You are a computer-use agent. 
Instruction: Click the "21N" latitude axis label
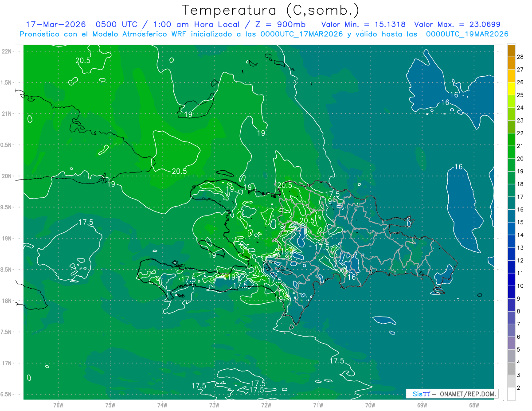click(8, 114)
